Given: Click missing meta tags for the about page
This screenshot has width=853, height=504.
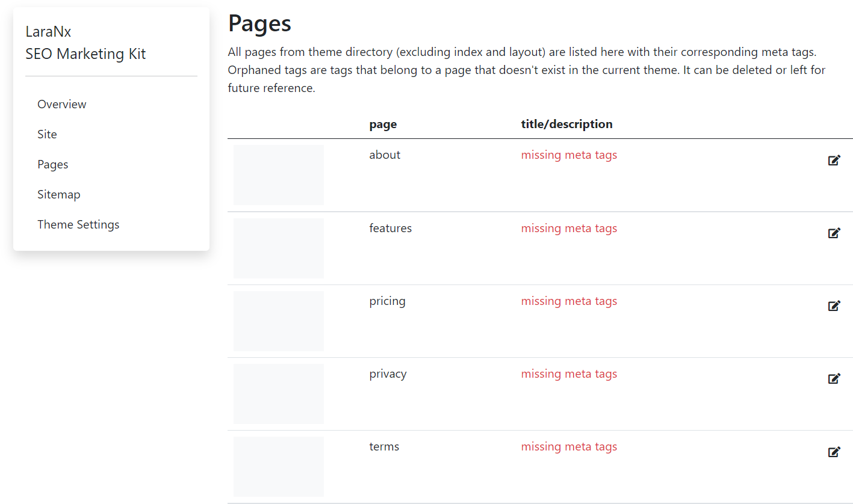Looking at the screenshot, I should 569,155.
